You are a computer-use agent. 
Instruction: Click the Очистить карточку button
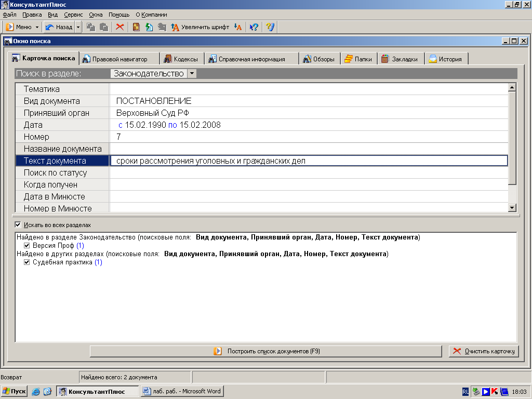tap(484, 351)
